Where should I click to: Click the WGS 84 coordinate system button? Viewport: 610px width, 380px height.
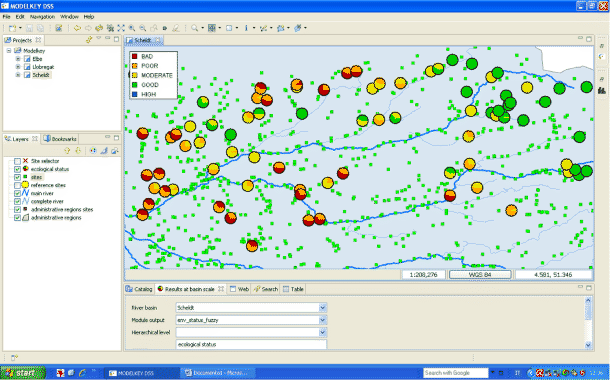pos(480,275)
